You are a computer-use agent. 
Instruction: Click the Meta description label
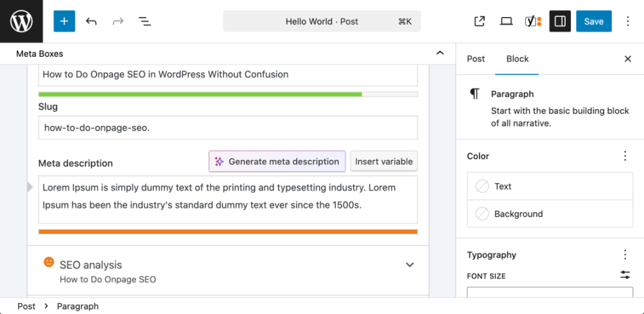pyautogui.click(x=76, y=163)
